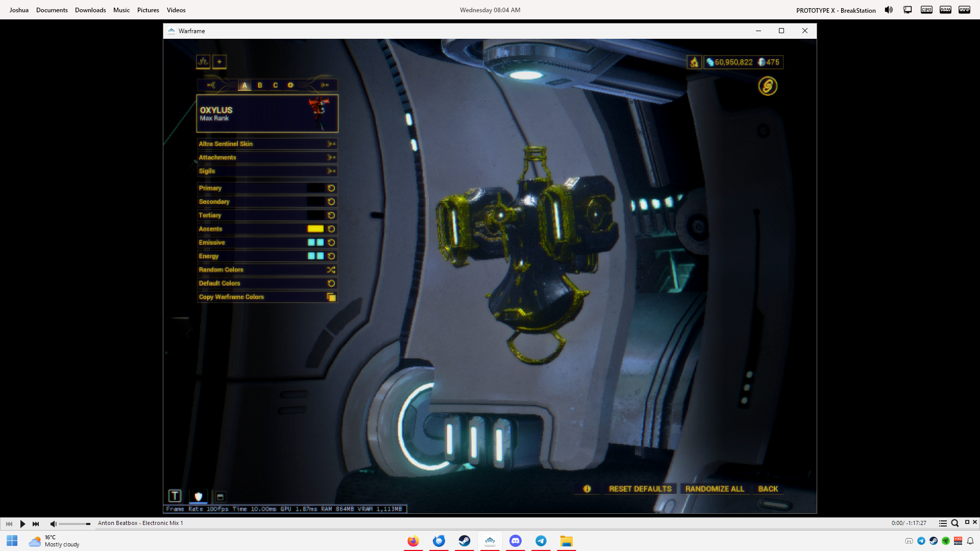Open the lotus icon at top-left of Warframe
This screenshot has width=980, height=551.
coord(203,62)
